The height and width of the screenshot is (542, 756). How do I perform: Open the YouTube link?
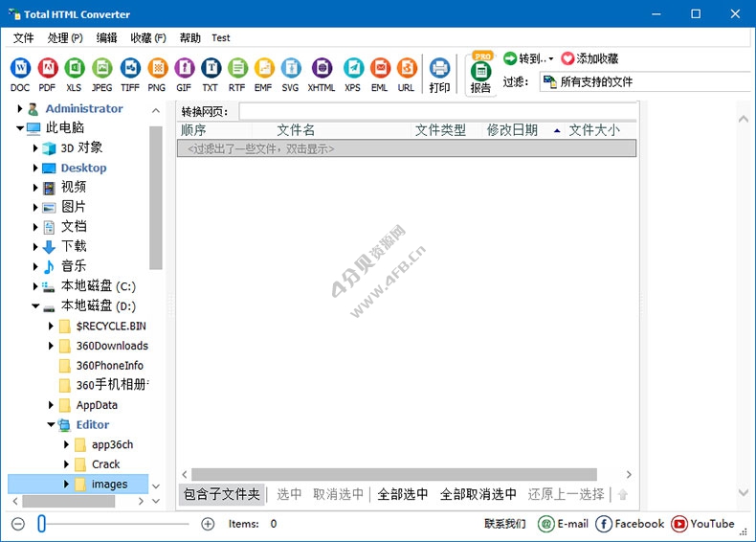pyautogui.click(x=702, y=524)
